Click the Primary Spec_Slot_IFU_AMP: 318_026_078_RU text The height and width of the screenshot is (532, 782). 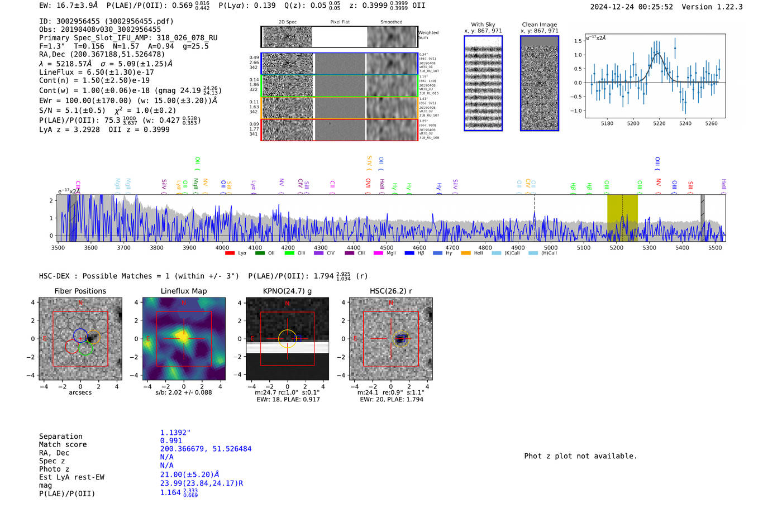point(128,38)
